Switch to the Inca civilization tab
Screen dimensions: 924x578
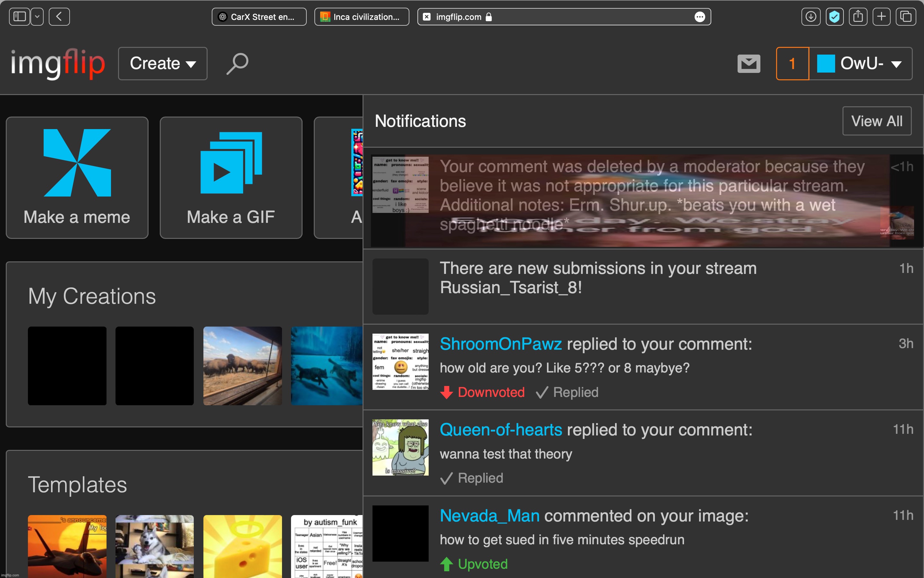tap(362, 17)
